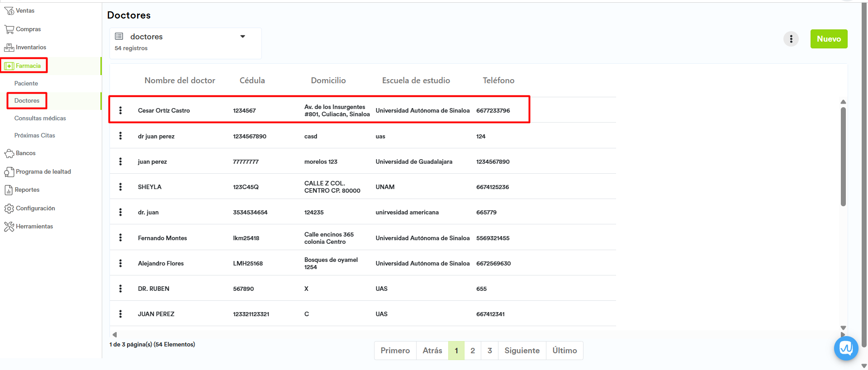The width and height of the screenshot is (868, 370).
Task: Click the Ventas sidebar icon
Action: [9, 11]
